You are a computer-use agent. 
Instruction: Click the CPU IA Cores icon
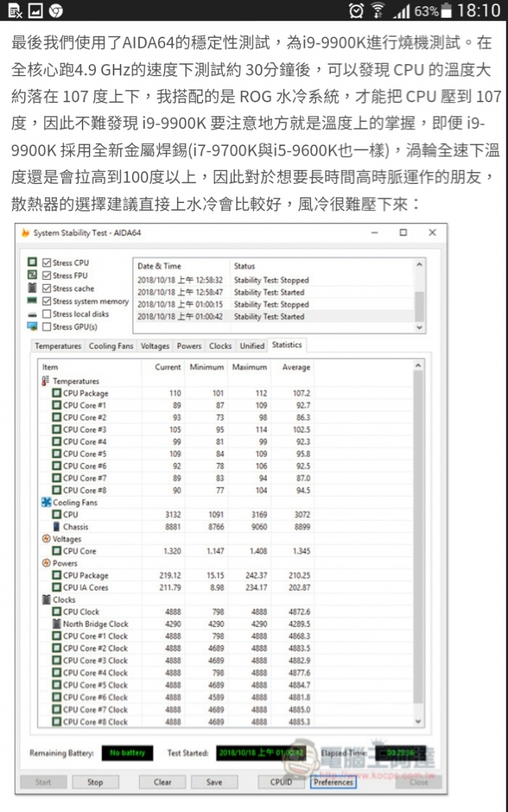pyautogui.click(x=57, y=587)
